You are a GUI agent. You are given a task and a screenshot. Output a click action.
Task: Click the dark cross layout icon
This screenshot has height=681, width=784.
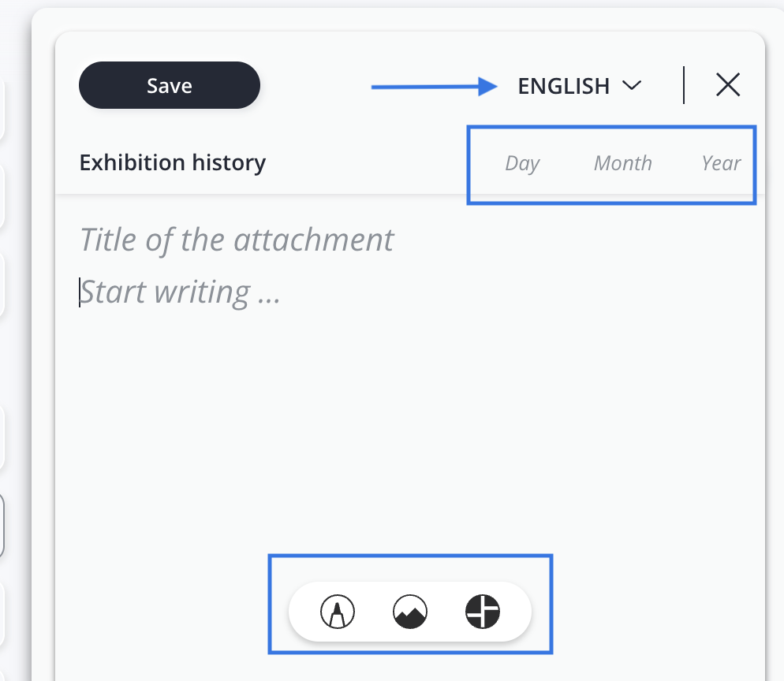[483, 612]
